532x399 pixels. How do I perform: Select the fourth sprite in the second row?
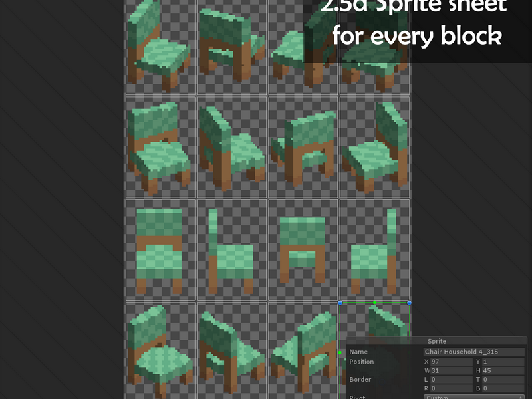pyautogui.click(x=374, y=147)
